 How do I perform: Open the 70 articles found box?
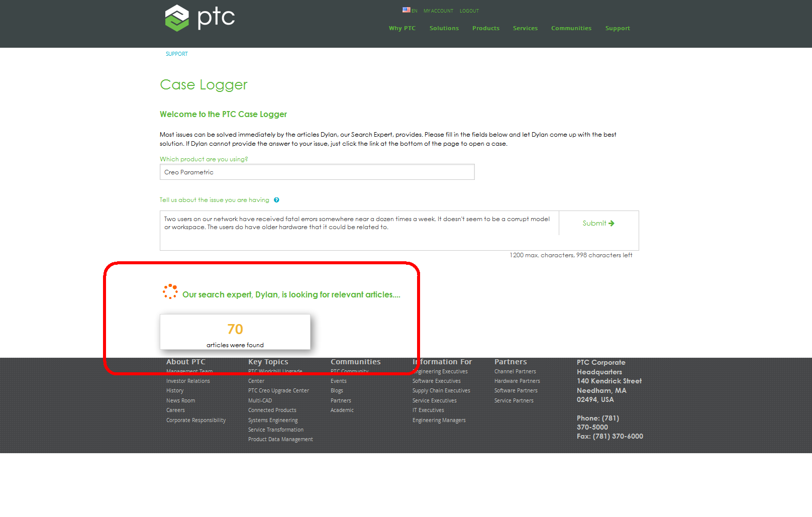pyautogui.click(x=235, y=332)
